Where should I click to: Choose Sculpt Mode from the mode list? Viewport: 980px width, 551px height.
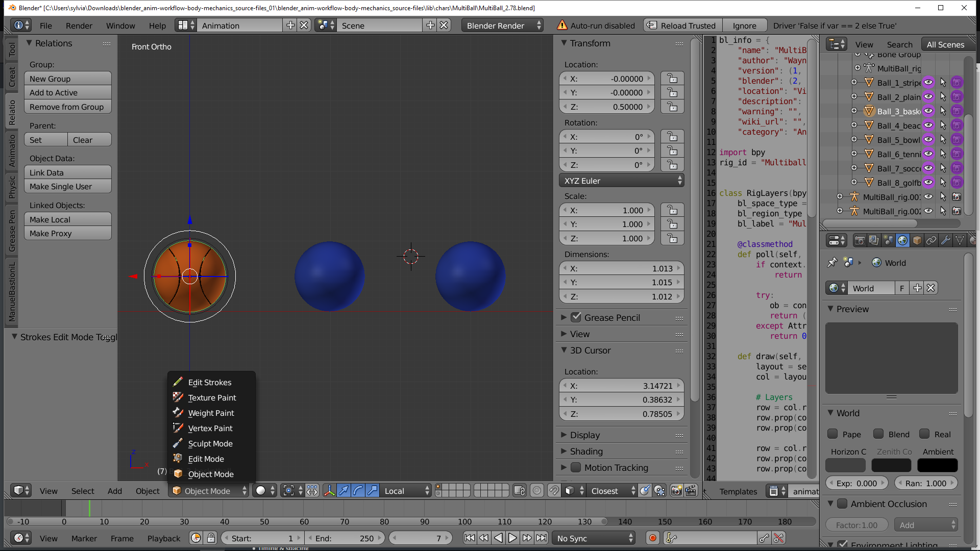tap(210, 444)
